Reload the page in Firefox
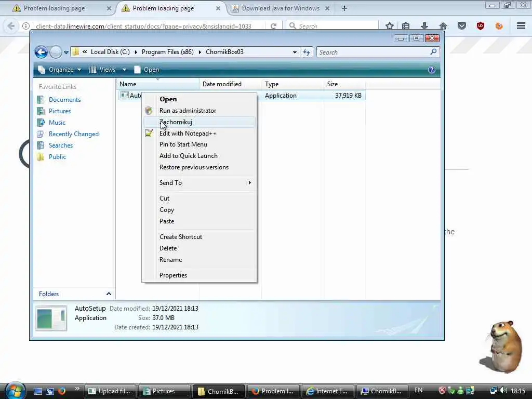The width and height of the screenshot is (532, 399). [273, 26]
